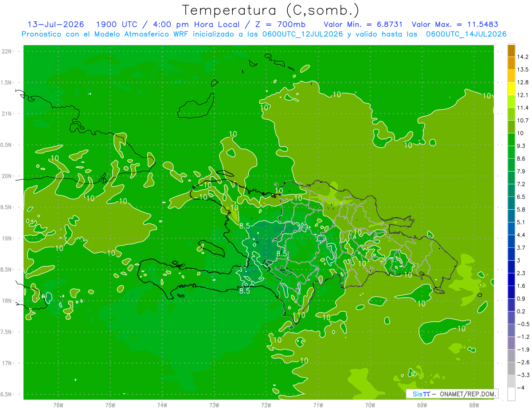Viewport: 532px width, 411px height.
Task: Click the "-0.5" color scale value
Action: click(x=523, y=324)
